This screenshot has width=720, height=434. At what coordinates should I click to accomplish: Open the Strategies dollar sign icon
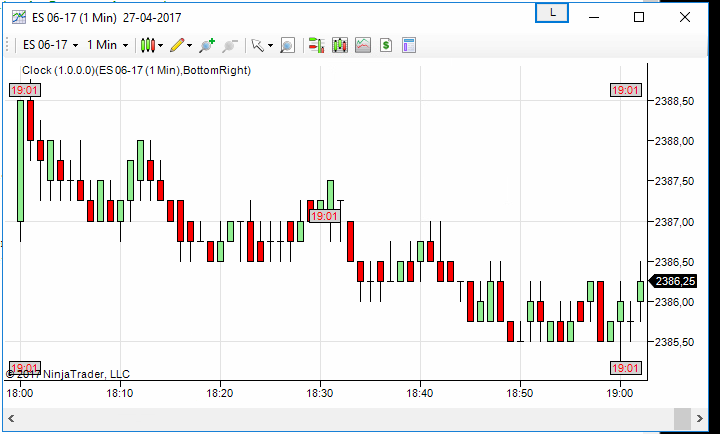(x=386, y=45)
